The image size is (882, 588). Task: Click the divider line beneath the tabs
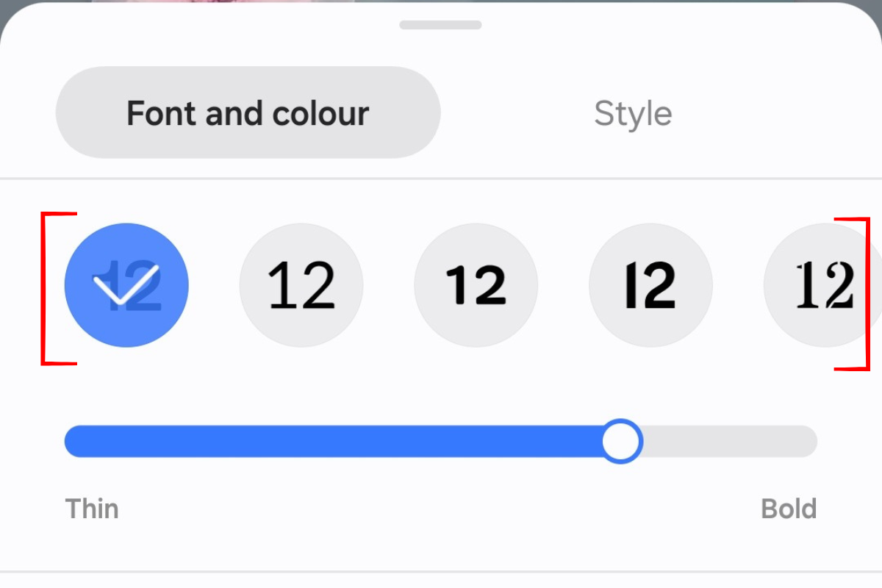(x=441, y=178)
